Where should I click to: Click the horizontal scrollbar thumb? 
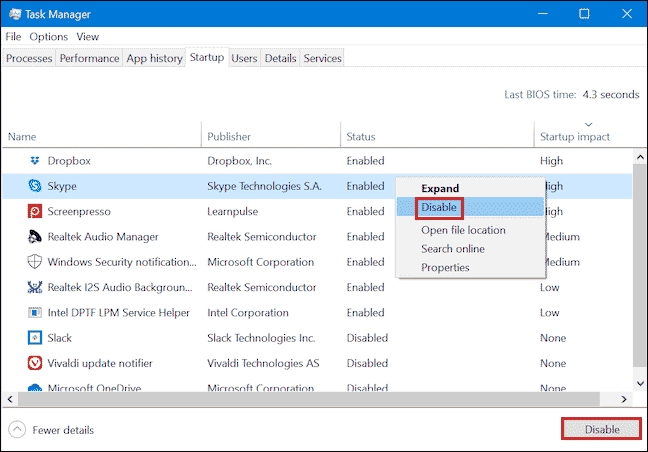(309, 399)
